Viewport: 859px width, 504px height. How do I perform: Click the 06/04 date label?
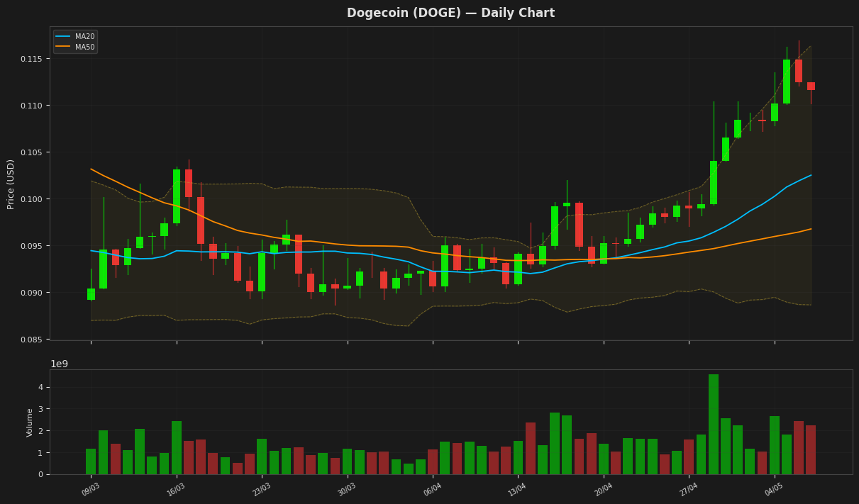pyautogui.click(x=433, y=489)
